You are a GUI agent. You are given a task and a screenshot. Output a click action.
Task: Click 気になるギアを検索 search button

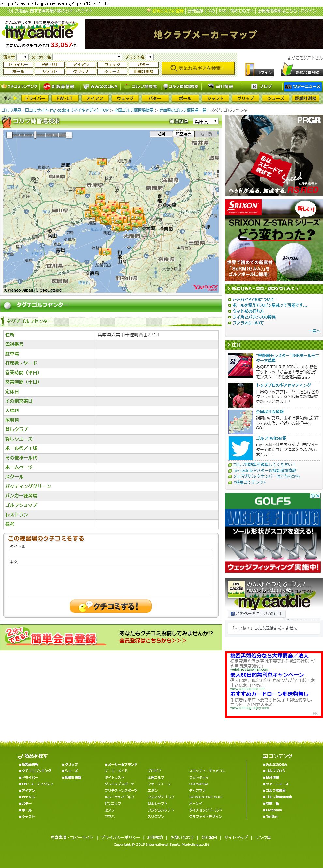[x=198, y=68]
